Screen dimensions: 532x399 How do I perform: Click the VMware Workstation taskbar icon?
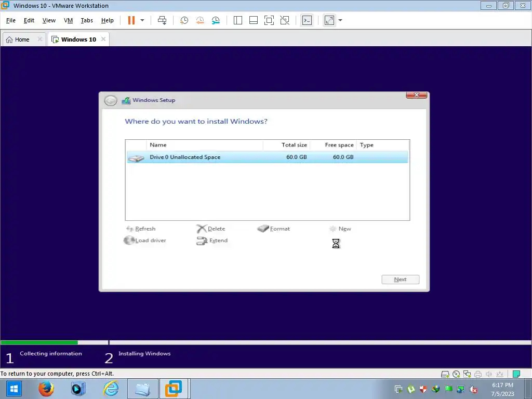[174, 389]
